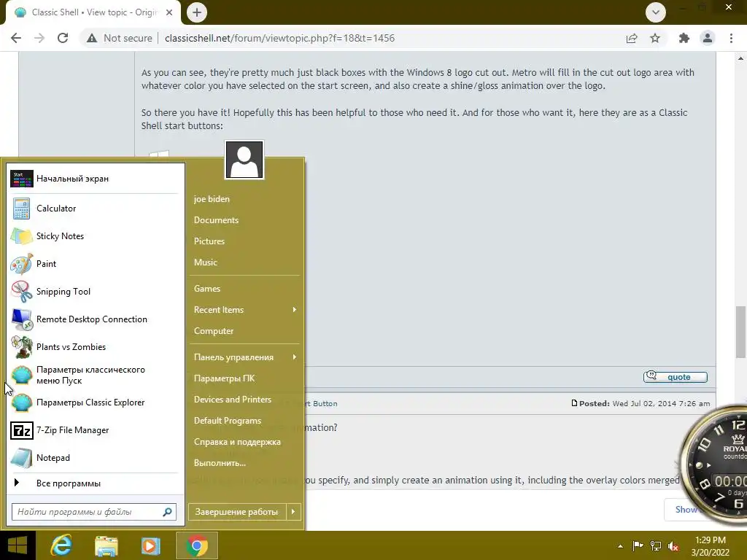This screenshot has height=560, width=747.
Task: Start the Snipping Tool
Action: 94,292
